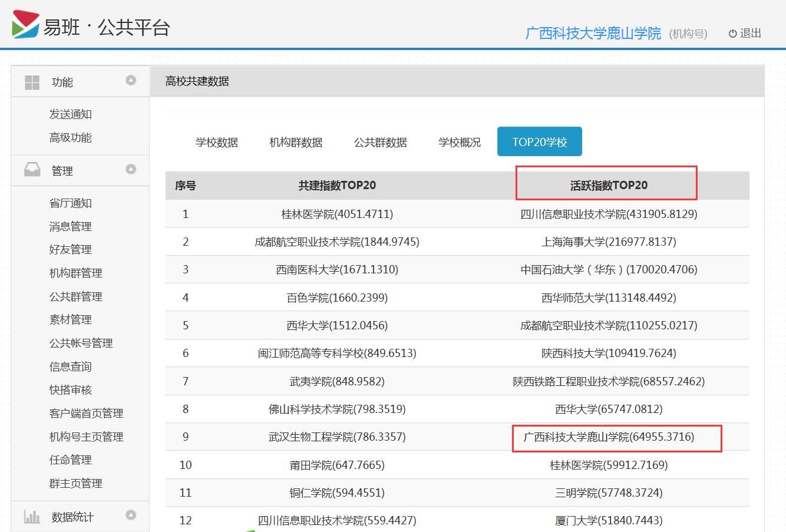The width and height of the screenshot is (786, 532).
Task: Select cell 广西科技大学鹿山学院(64955.3716)
Action: [609, 437]
